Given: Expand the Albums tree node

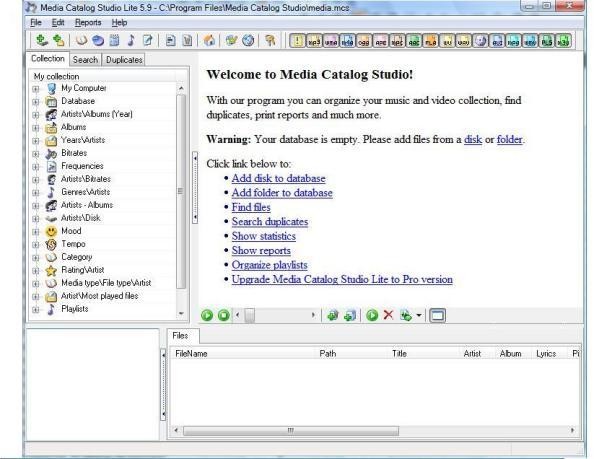Looking at the screenshot, I should coord(36,128).
